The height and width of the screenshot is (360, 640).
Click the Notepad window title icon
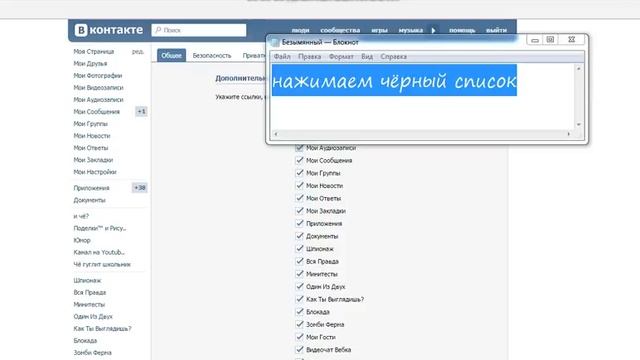(276, 42)
